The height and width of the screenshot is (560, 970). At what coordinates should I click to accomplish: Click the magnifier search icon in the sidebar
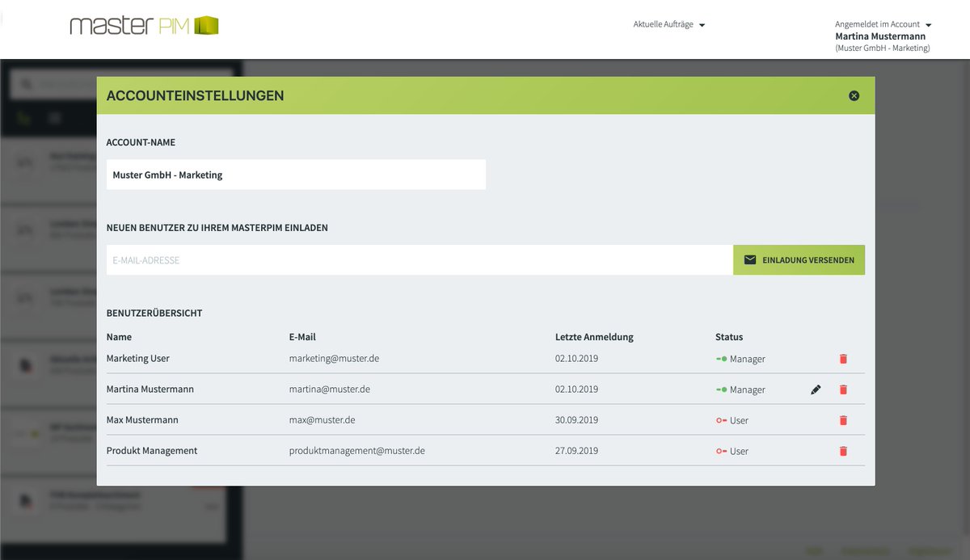pos(26,83)
